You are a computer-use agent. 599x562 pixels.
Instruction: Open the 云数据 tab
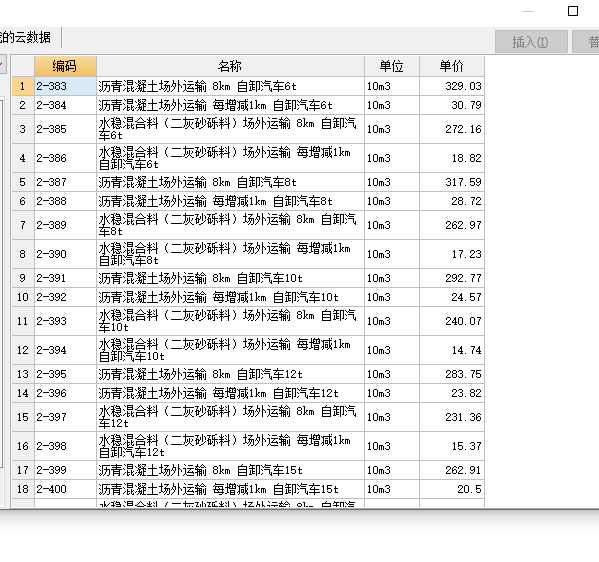(x=26, y=37)
